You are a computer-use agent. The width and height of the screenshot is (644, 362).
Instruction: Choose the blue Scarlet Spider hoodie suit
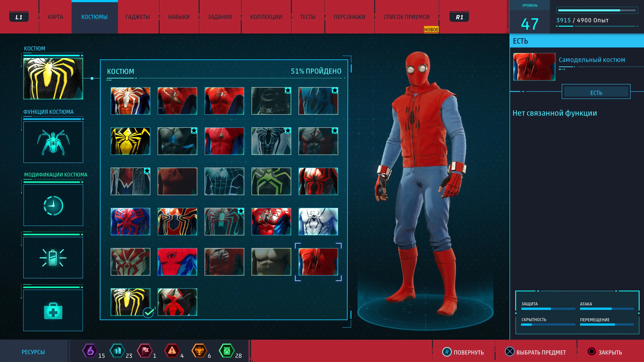tap(318, 101)
